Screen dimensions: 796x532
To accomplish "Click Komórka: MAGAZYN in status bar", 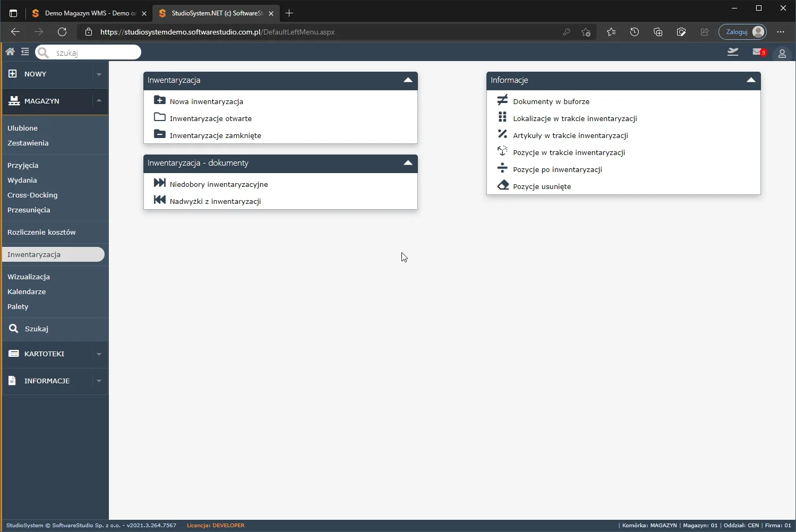I will click(x=649, y=526).
